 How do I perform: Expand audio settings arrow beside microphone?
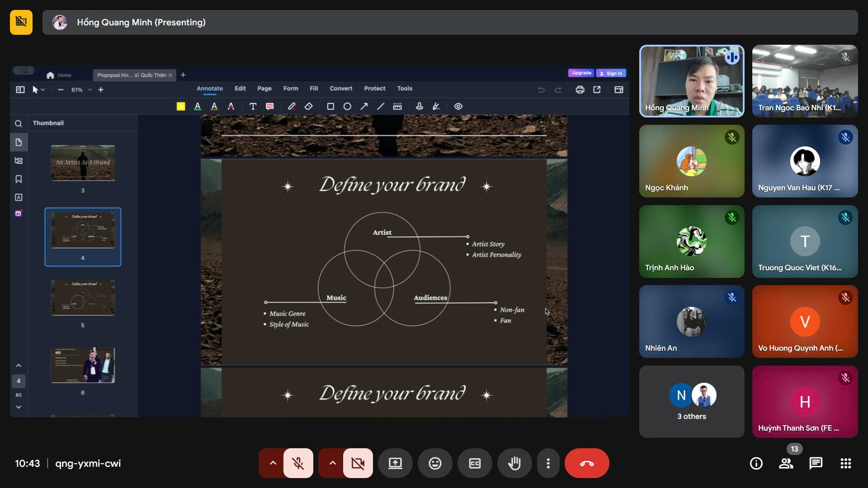[x=273, y=463]
